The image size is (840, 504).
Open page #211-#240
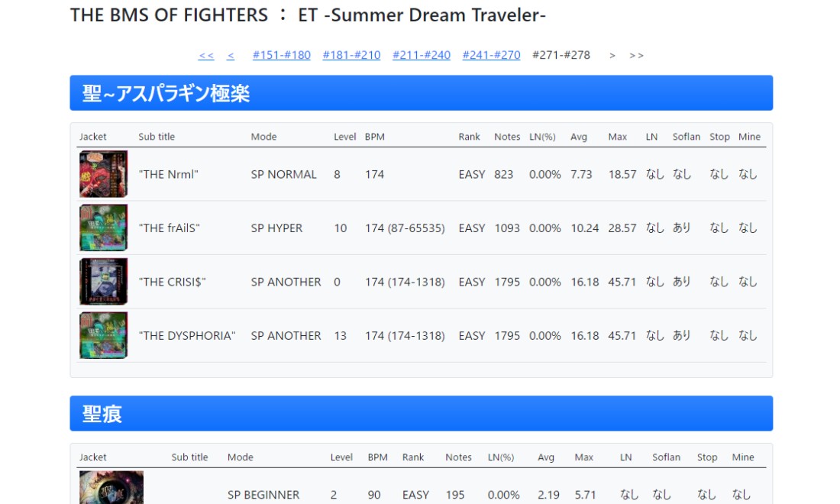422,55
